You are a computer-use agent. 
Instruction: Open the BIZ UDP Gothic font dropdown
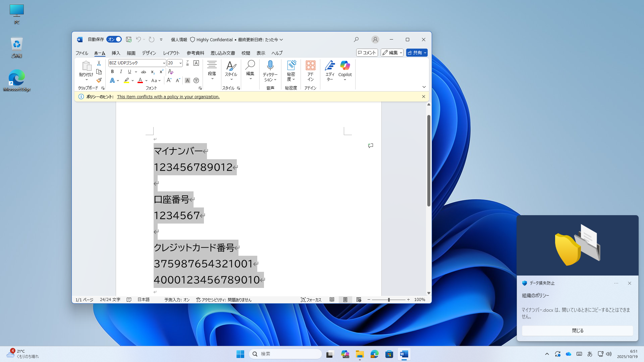pyautogui.click(x=164, y=63)
